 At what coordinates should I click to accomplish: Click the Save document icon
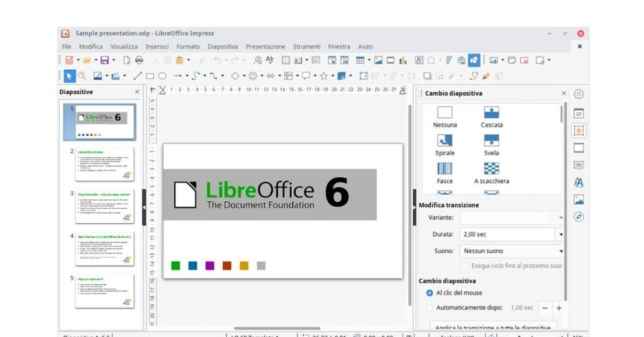[105, 60]
